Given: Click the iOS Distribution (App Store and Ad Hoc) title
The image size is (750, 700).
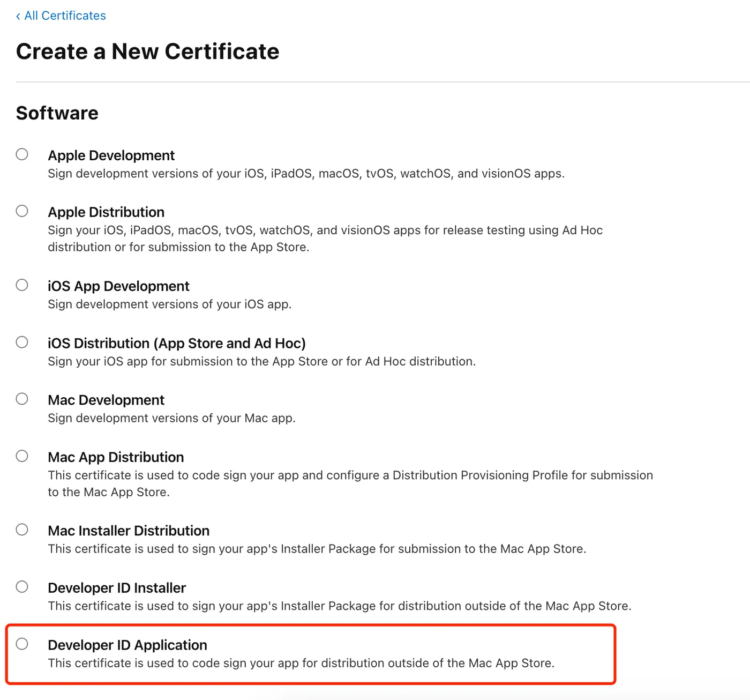Looking at the screenshot, I should click(176, 343).
